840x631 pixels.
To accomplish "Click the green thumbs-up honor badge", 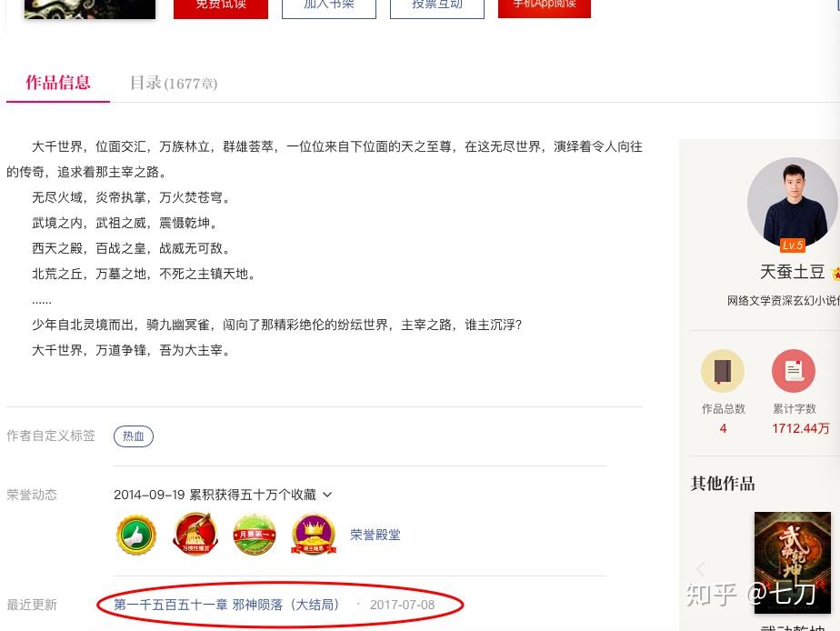I will 136,535.
